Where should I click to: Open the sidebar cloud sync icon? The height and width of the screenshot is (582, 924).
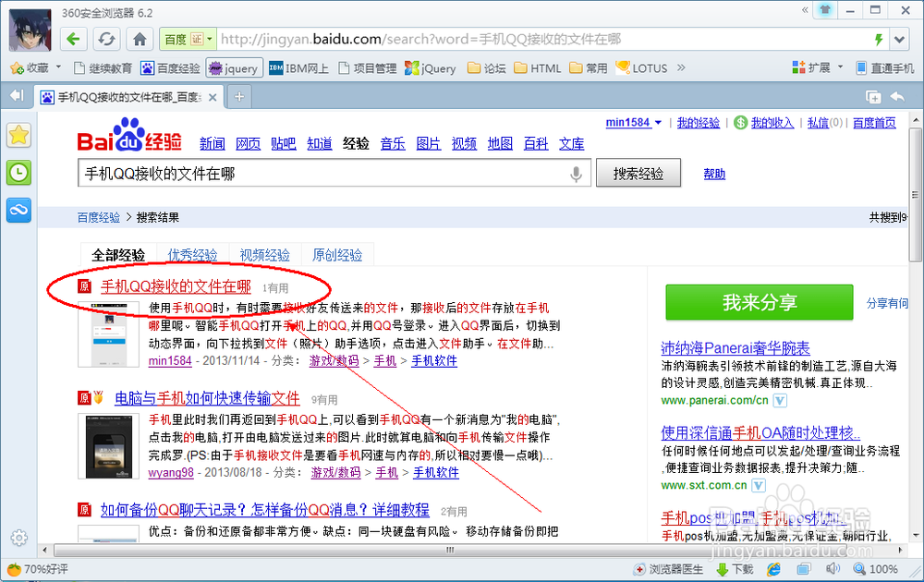(x=18, y=211)
